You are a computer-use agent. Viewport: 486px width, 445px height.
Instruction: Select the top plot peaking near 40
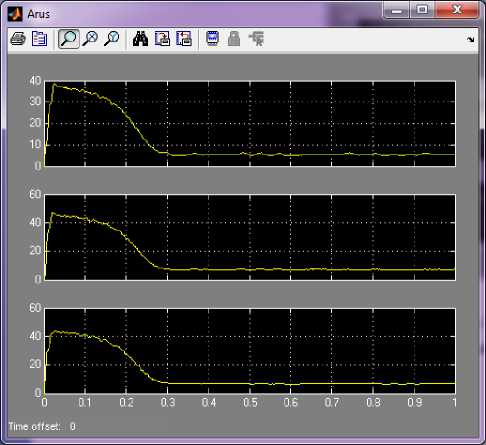click(x=250, y=124)
